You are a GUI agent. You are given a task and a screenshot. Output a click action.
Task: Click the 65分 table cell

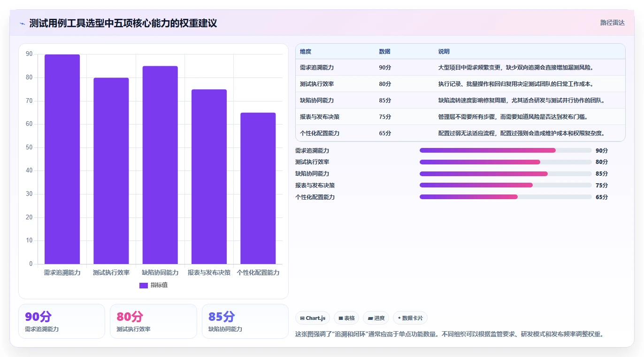(x=385, y=133)
